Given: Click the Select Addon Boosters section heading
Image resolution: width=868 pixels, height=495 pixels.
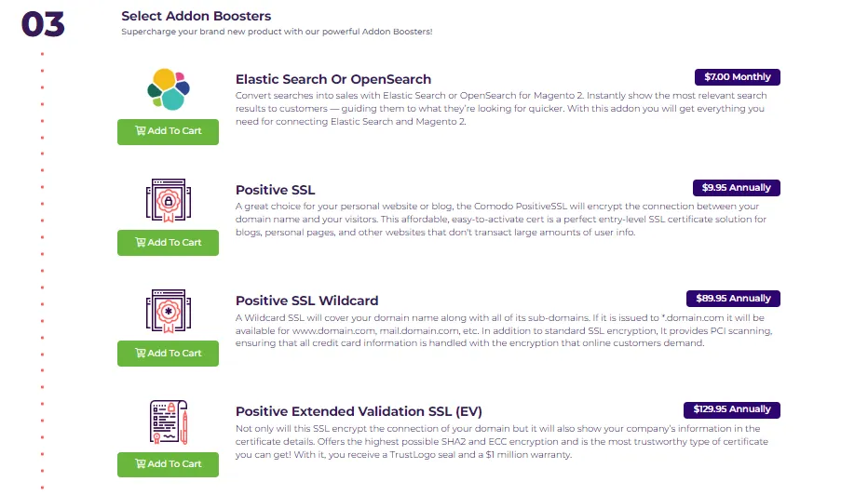Looking at the screenshot, I should (196, 16).
